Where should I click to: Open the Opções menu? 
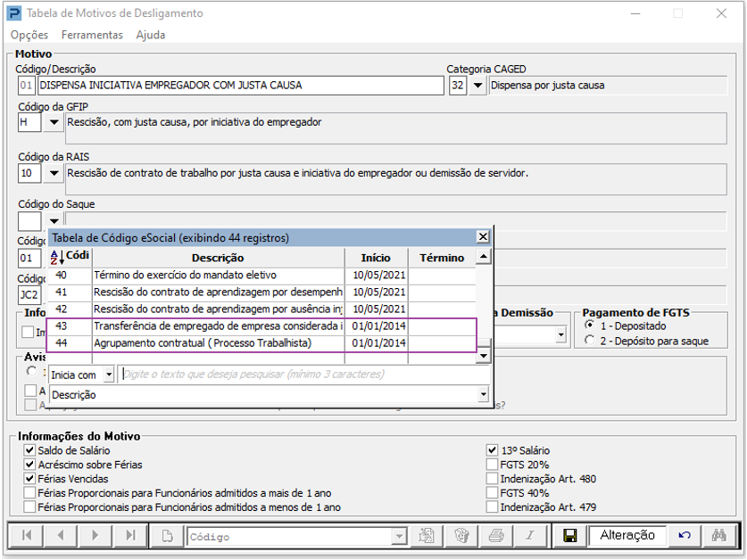point(29,35)
